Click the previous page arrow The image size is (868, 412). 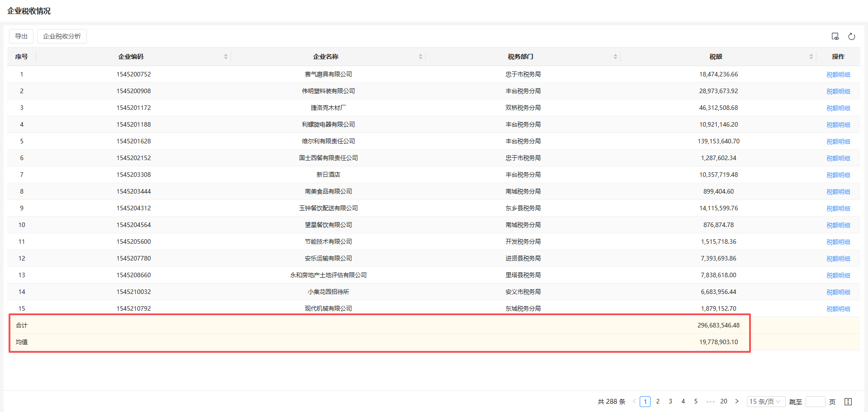coord(634,402)
